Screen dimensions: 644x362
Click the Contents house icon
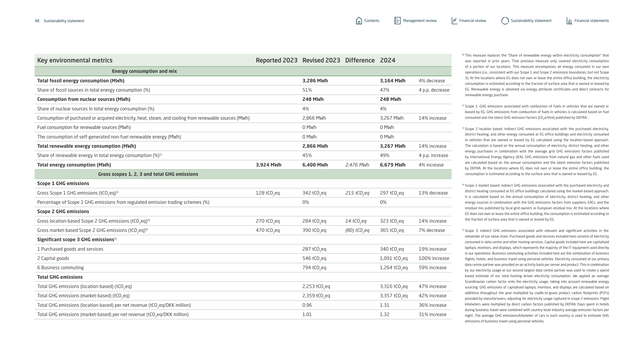(359, 21)
